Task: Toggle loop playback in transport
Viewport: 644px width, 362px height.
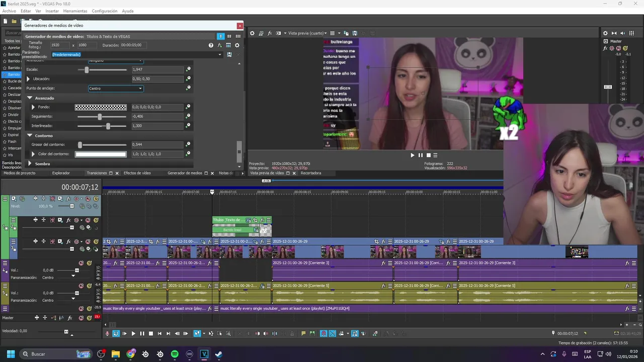Action: [x=116, y=333]
